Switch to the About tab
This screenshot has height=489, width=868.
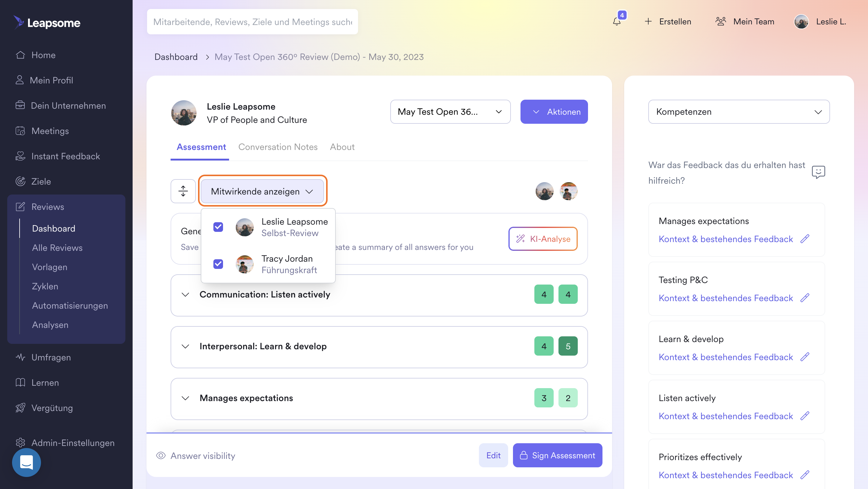click(x=342, y=147)
